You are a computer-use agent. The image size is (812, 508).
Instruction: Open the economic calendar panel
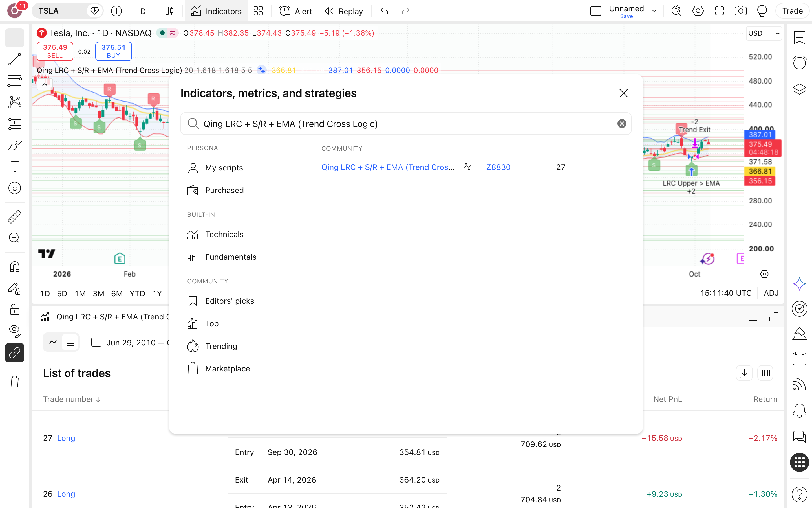point(799,358)
